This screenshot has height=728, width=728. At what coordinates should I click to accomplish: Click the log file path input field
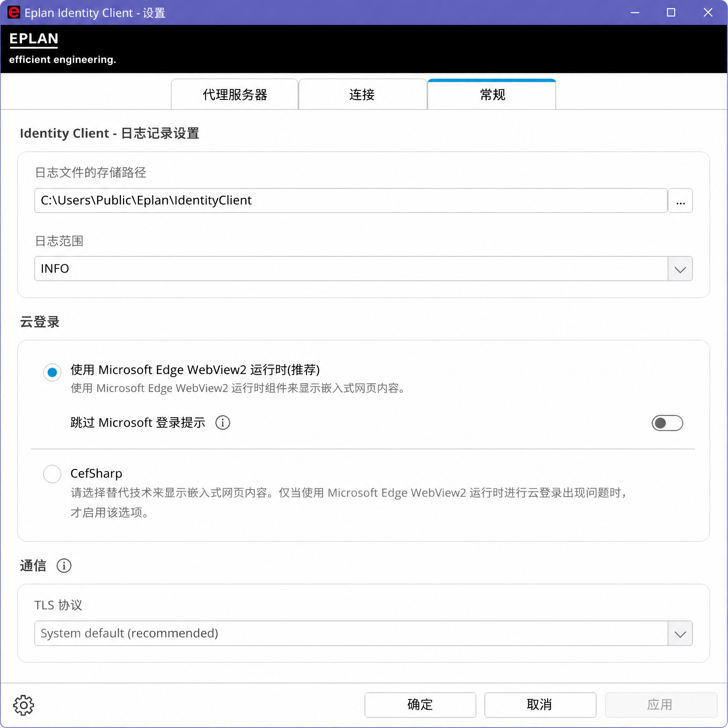click(x=351, y=200)
